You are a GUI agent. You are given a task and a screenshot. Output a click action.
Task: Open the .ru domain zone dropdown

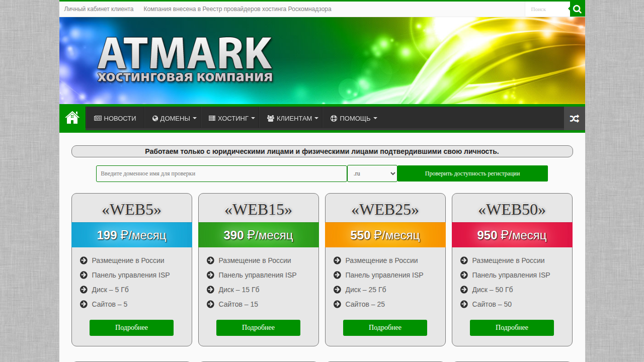tap(372, 173)
